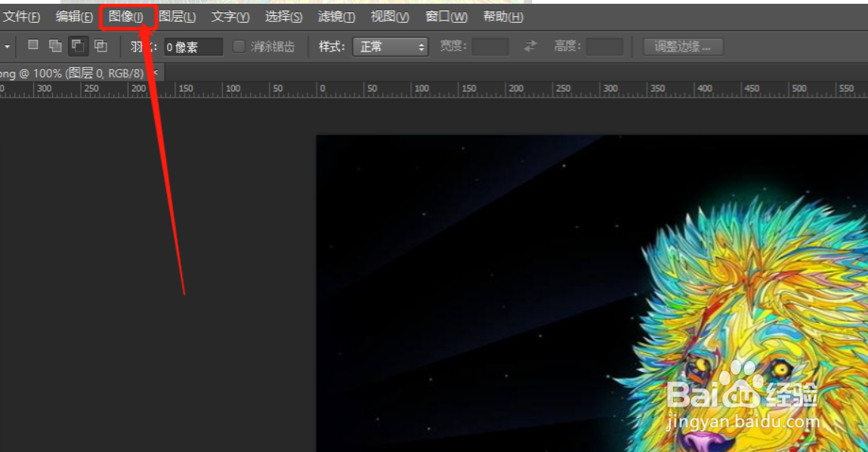Open the 选择(S) menu
The height and width of the screenshot is (452, 868).
pyautogui.click(x=283, y=17)
